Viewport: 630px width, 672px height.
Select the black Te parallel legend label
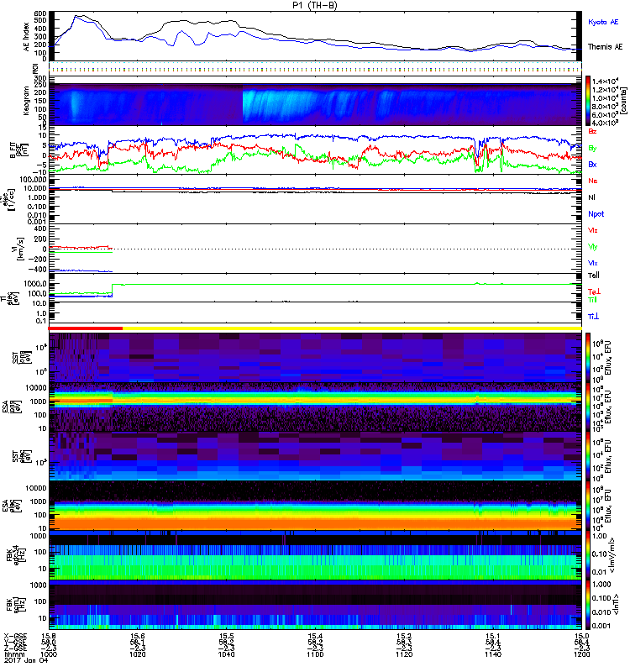click(594, 276)
